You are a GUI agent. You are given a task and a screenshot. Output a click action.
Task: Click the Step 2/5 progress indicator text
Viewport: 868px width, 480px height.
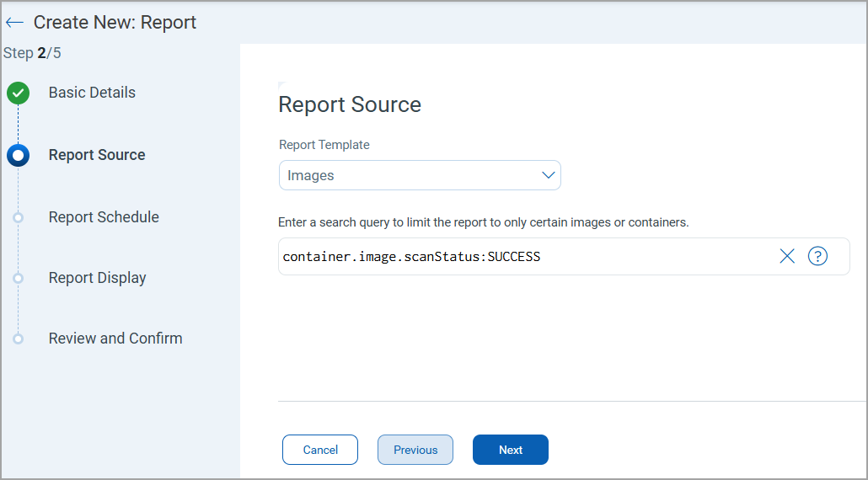point(32,53)
